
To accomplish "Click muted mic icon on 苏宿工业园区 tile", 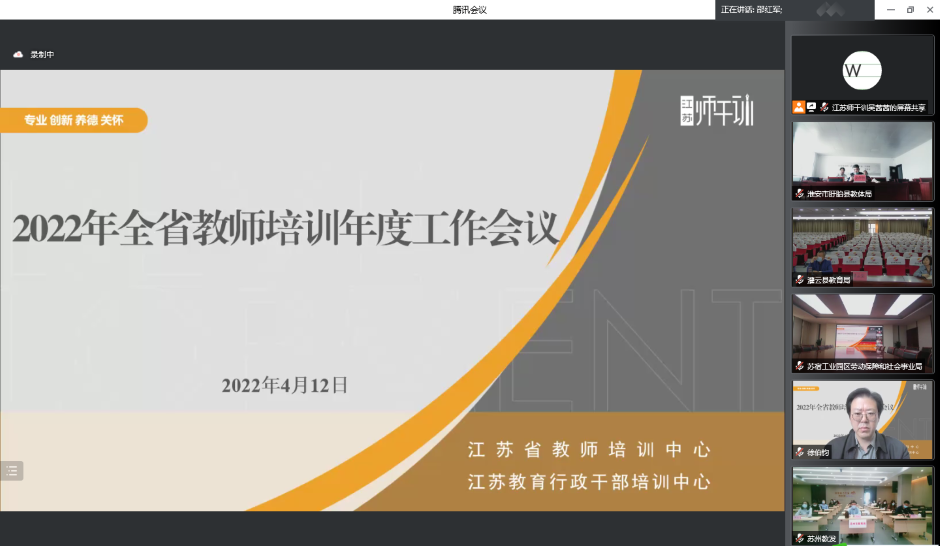I will [x=800, y=366].
